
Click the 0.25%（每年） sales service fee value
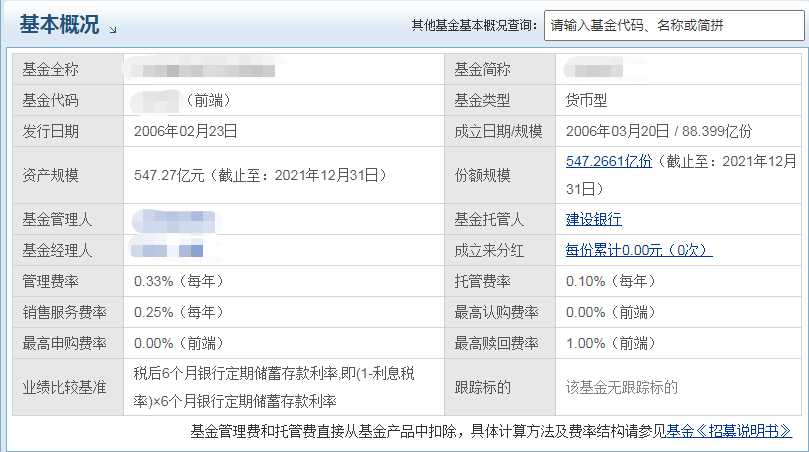pos(178,312)
